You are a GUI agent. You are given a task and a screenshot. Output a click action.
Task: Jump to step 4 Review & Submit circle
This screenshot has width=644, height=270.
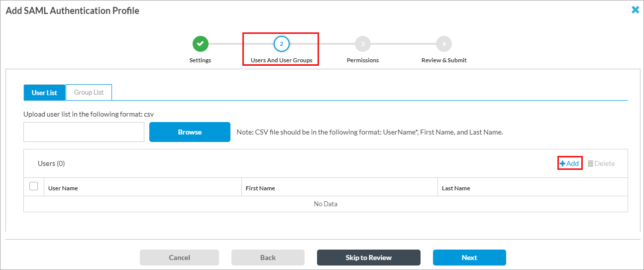pos(443,44)
